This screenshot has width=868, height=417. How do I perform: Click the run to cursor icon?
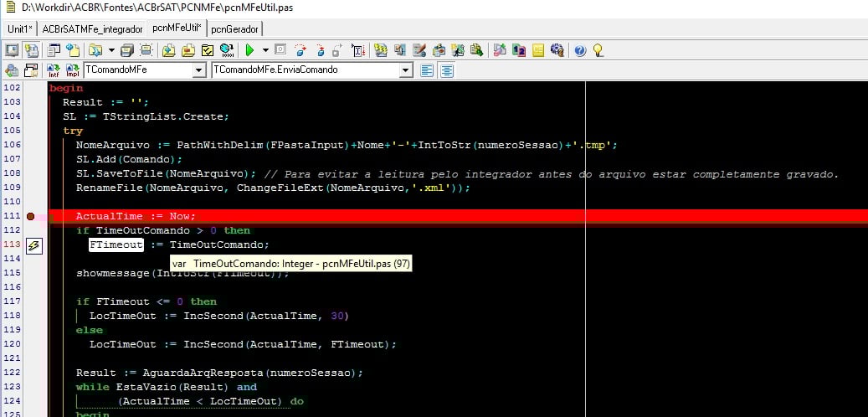coord(358,50)
